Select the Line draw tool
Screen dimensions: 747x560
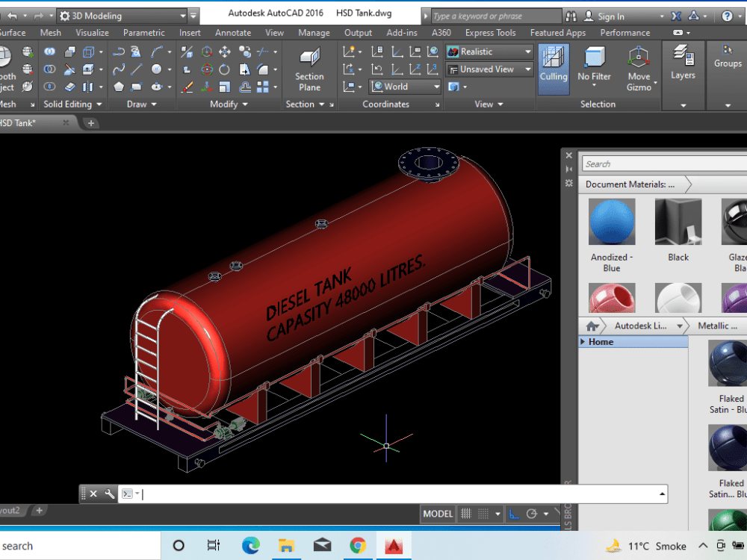pyautogui.click(x=137, y=69)
